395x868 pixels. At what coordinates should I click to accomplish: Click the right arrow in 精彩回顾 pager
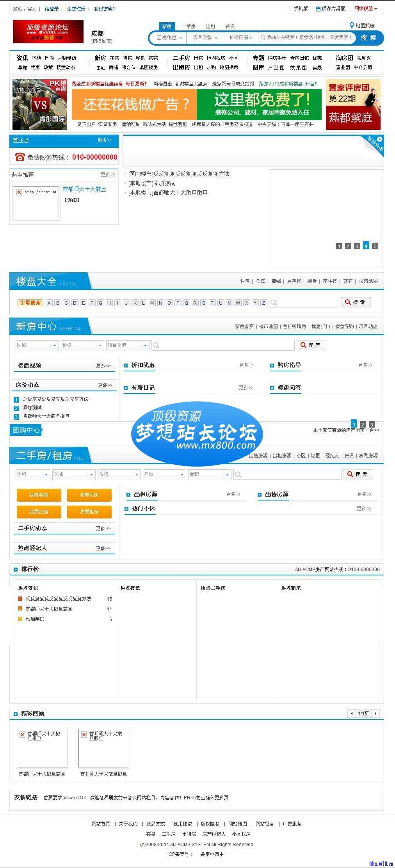tap(375, 714)
